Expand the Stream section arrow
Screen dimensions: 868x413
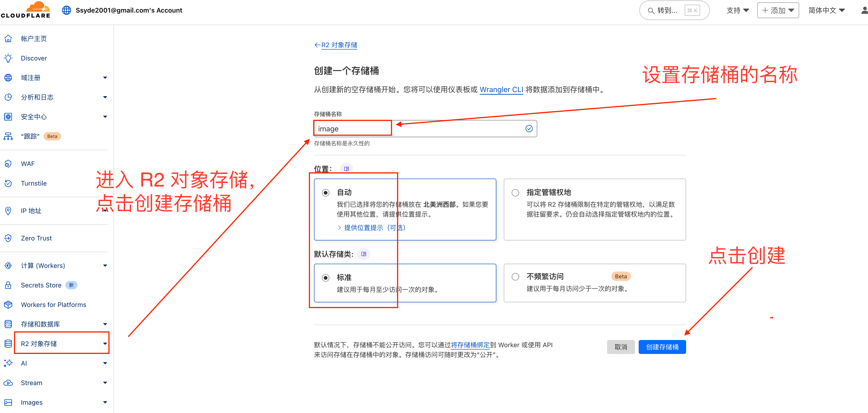[105, 383]
